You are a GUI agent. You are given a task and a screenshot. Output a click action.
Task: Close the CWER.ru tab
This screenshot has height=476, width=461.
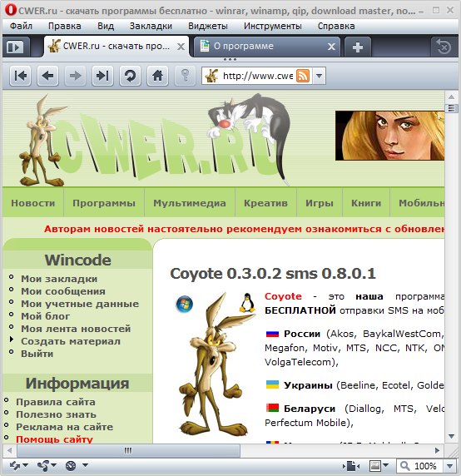[x=181, y=47]
